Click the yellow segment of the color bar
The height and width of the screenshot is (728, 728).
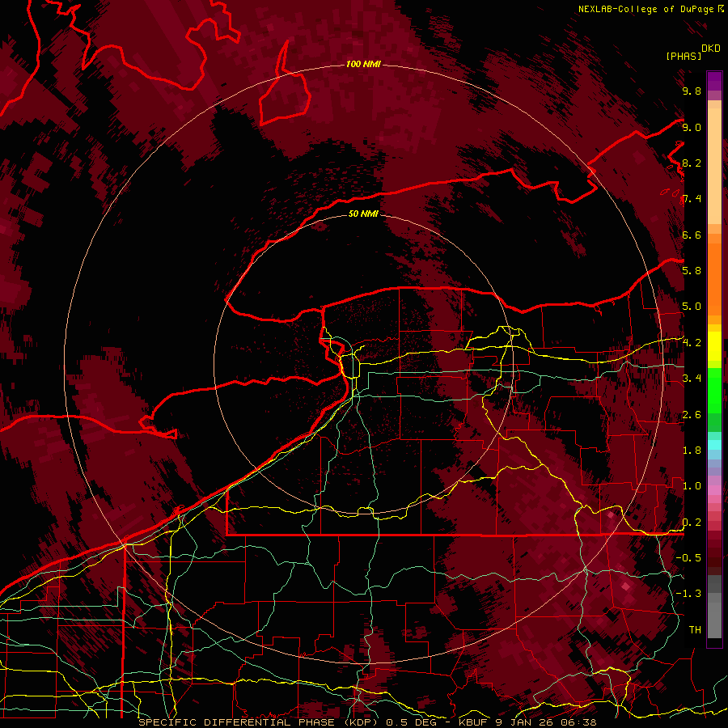coord(714,346)
